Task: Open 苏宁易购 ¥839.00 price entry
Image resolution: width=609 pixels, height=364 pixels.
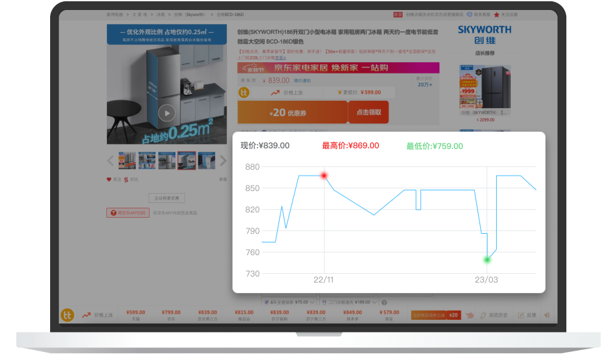Action: click(280, 315)
